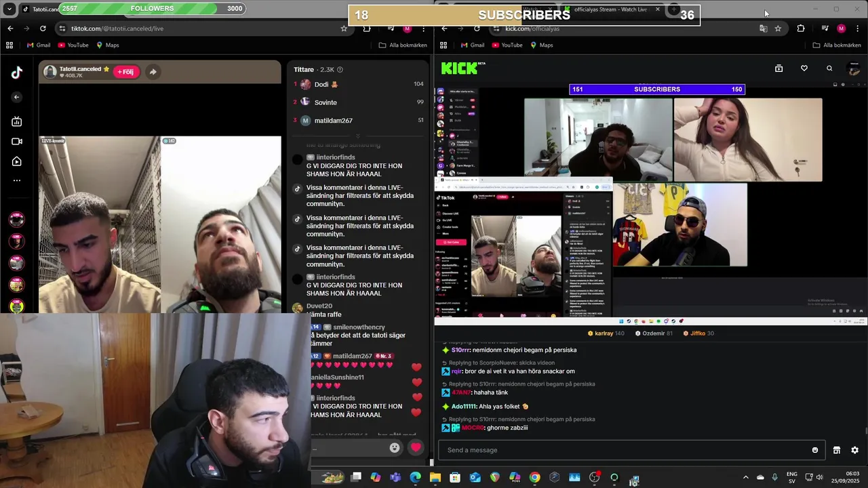Screen dimensions: 868x488
Task: Open File Explorer from the taskbar
Action: (x=435, y=477)
